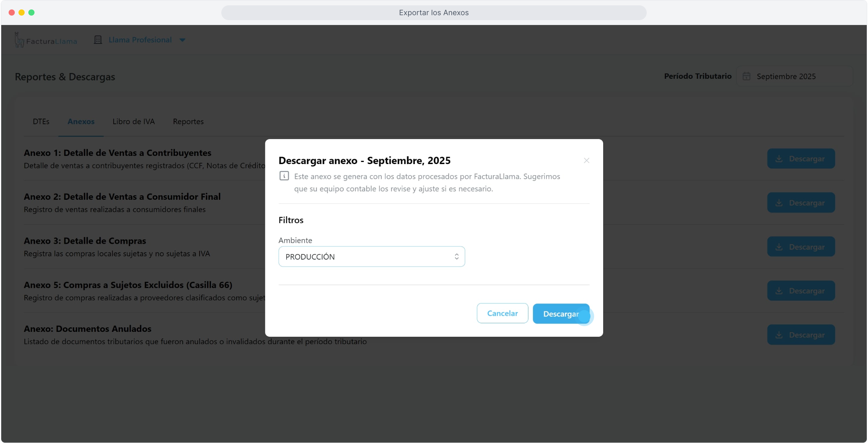Click download icon for Anexo 5
This screenshot has height=443, width=868.
click(x=779, y=291)
